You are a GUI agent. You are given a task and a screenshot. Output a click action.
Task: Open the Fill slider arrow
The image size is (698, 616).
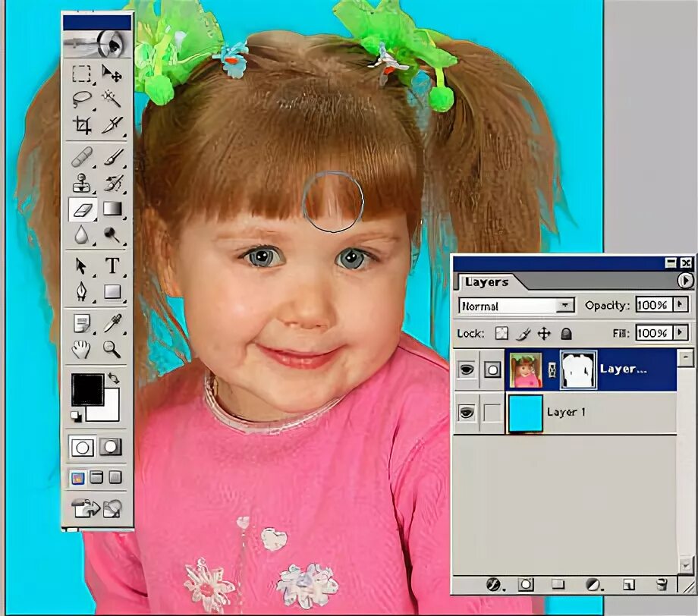[x=680, y=332]
